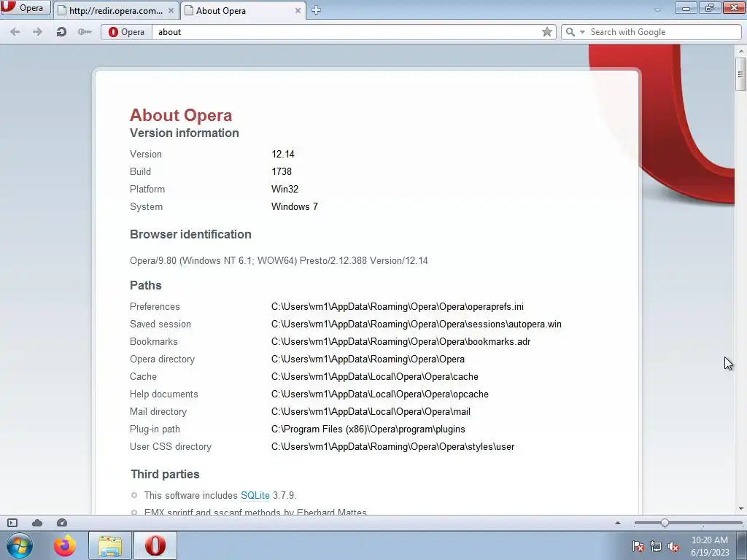This screenshot has height=560, width=747.
Task: Click the Opera security badge in address bar
Action: [x=126, y=32]
